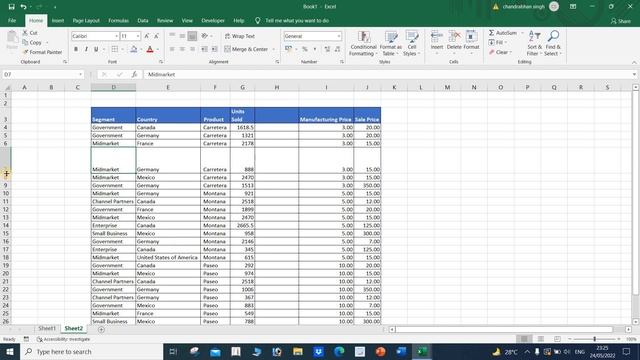The image size is (640, 360).
Task: Add a new sheet with plus button
Action: pyautogui.click(x=101, y=329)
